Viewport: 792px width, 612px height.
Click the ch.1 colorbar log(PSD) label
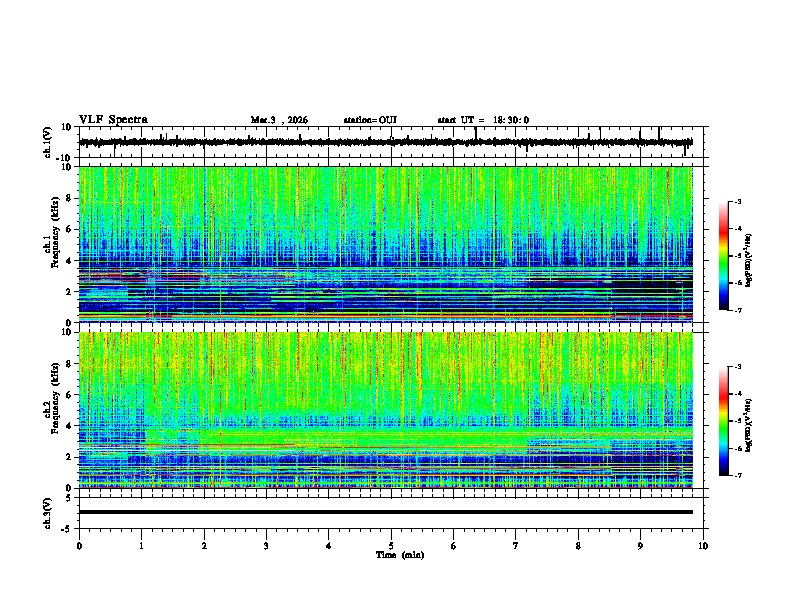(x=748, y=260)
